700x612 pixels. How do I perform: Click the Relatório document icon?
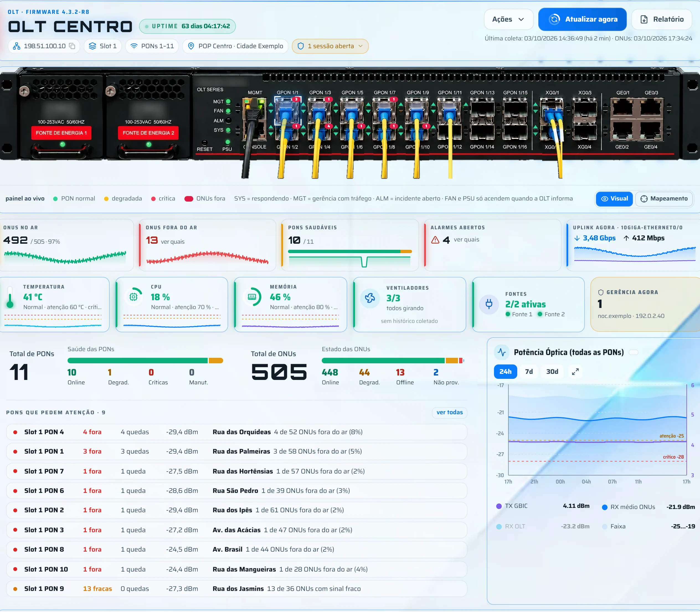pos(644,19)
